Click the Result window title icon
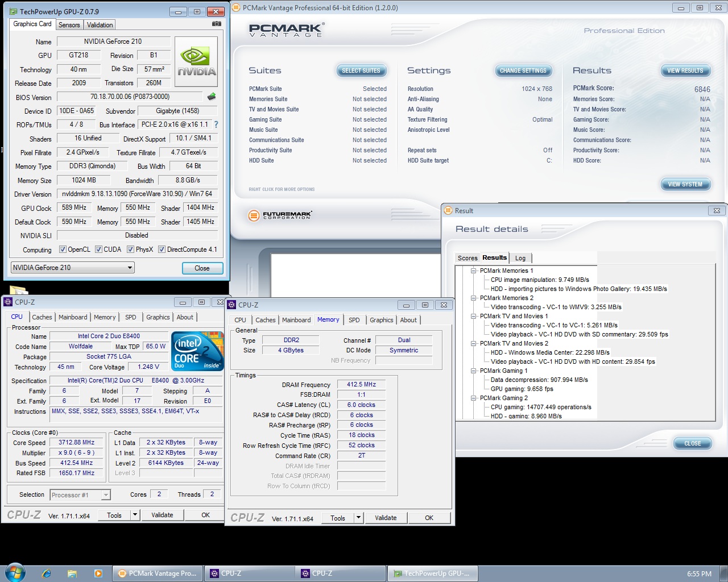 click(x=448, y=210)
